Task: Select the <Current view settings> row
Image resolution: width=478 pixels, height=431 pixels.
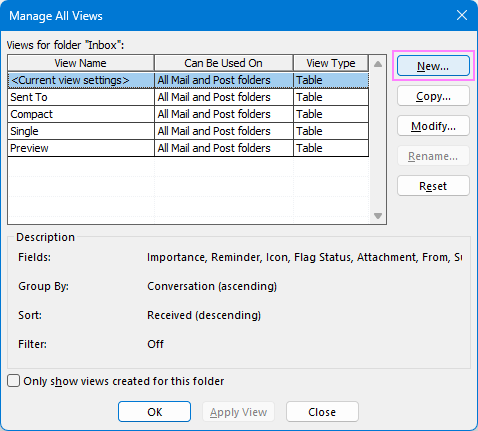Action: pyautogui.click(x=188, y=80)
